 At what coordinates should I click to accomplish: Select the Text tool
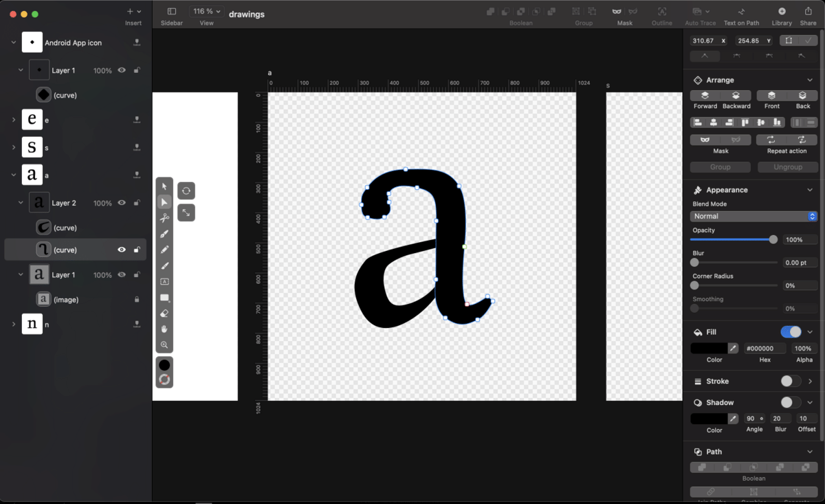tap(164, 281)
